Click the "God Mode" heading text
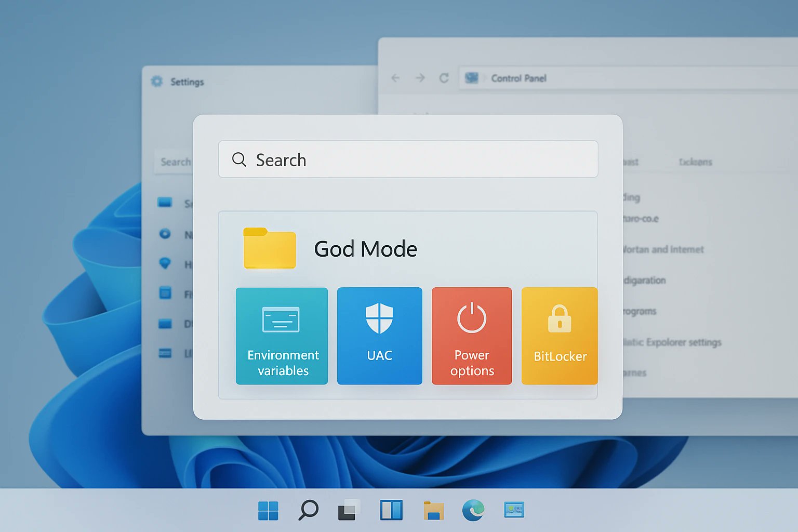 [366, 249]
